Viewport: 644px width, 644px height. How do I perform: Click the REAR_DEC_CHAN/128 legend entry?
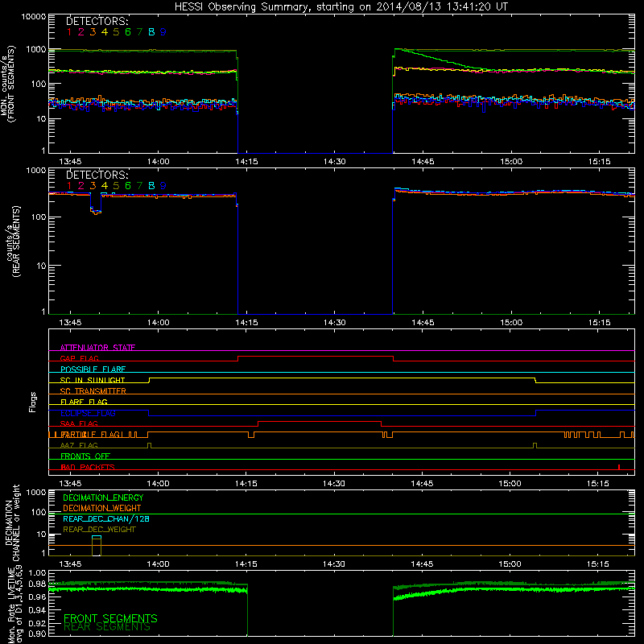(x=106, y=518)
